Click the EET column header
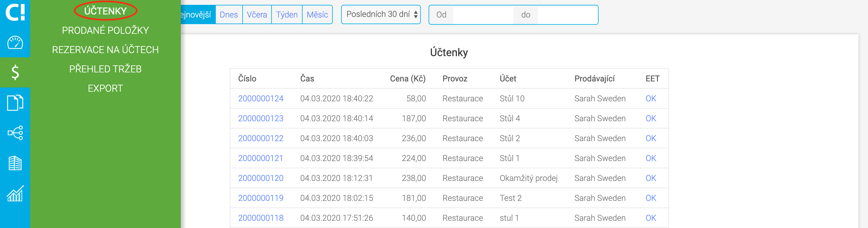 [652, 79]
